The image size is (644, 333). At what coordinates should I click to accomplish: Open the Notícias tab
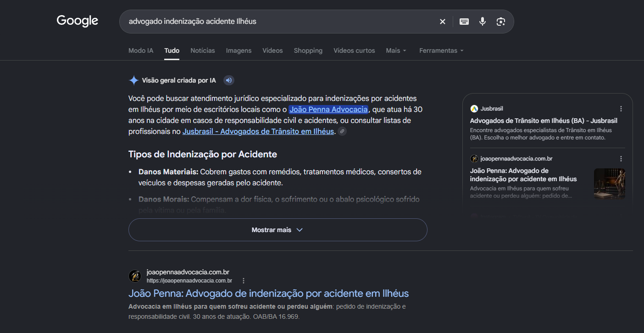point(203,50)
